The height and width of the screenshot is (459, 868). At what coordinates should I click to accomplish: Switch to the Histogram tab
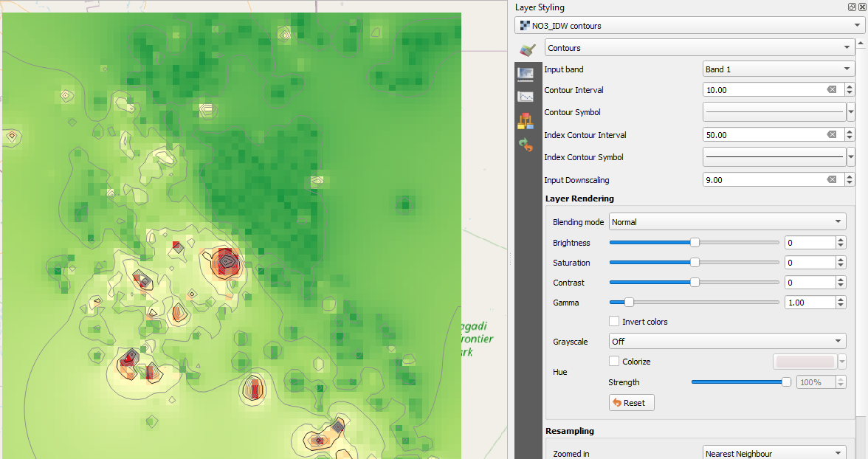click(x=527, y=96)
